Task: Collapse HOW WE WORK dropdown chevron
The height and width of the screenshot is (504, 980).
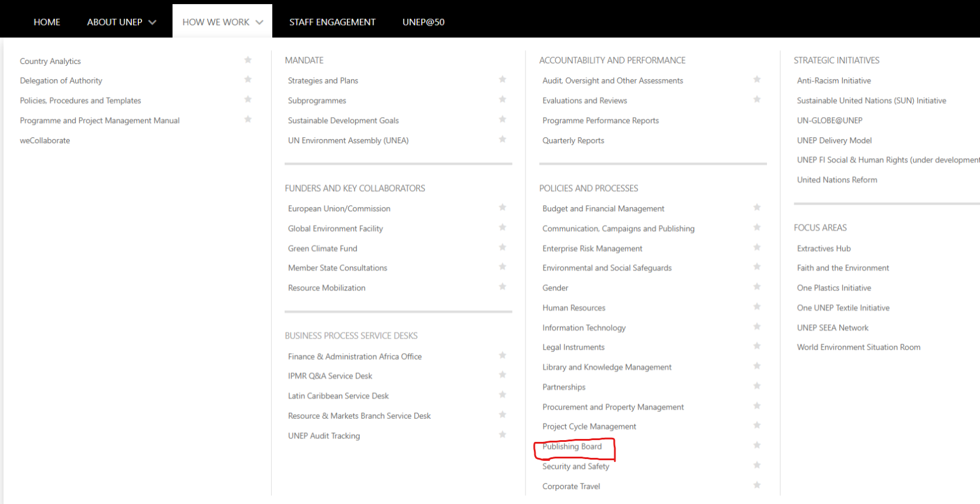Action: 259,22
